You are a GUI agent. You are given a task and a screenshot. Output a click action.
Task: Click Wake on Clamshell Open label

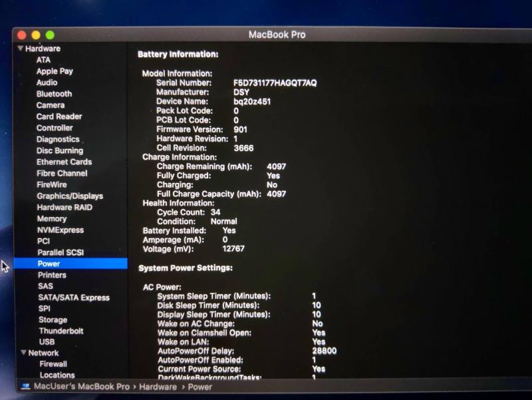tap(205, 333)
